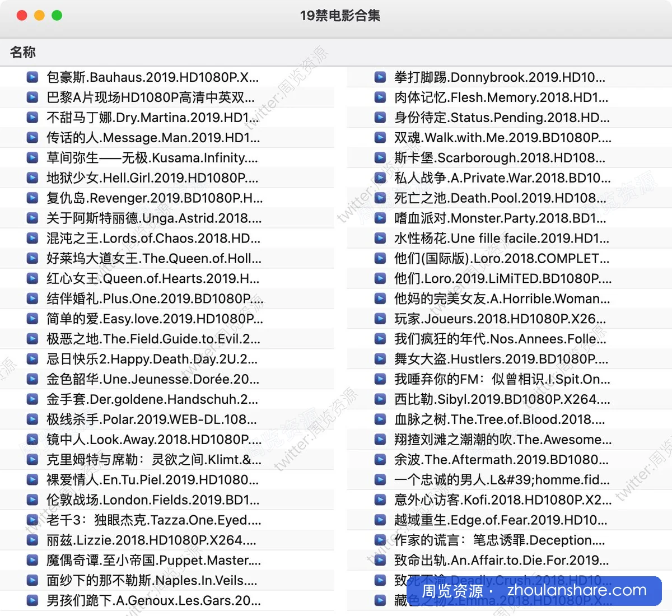Click the video icon next to 关于阿斯特丽德.Unga.Astrid
Screen dimensions: 672x616
point(32,218)
